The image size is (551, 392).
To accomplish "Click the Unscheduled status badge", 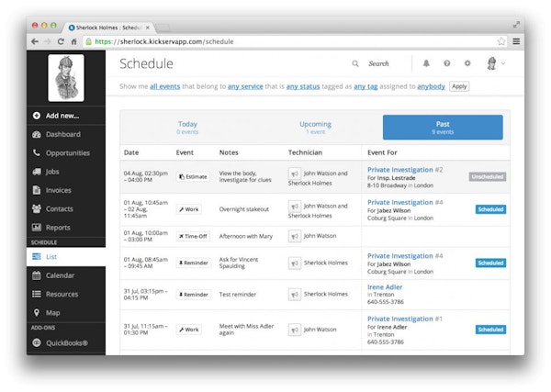I will click(x=487, y=175).
